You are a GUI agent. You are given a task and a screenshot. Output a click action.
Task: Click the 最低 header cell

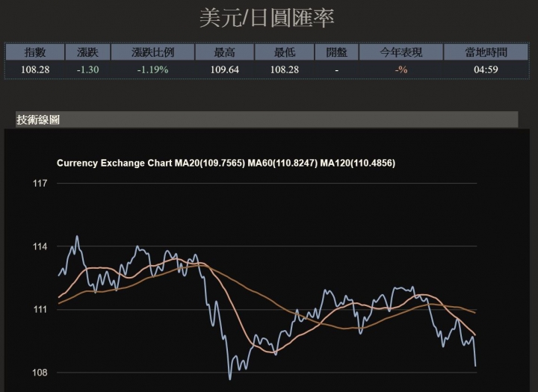[x=285, y=52]
